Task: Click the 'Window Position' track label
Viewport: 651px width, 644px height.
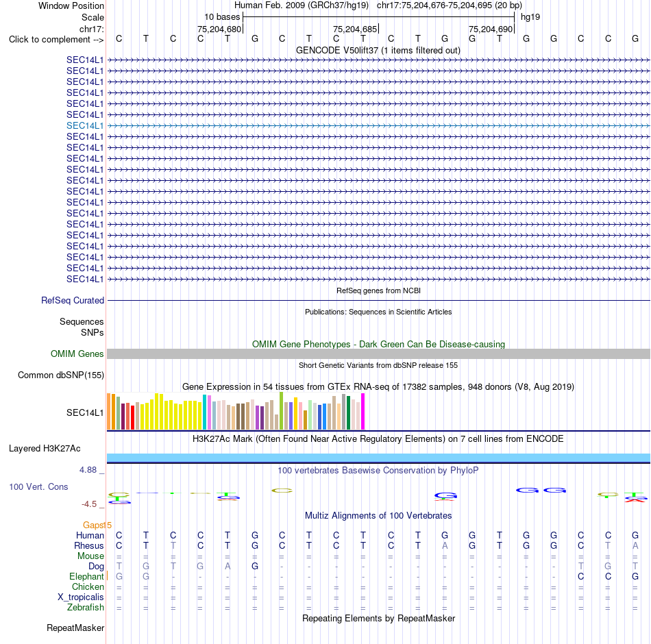Action: point(71,5)
